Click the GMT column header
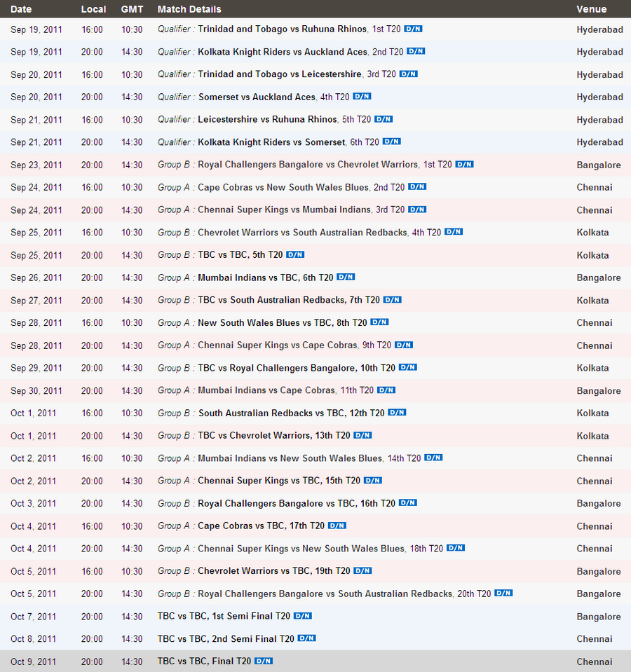The image size is (631, 672). 132,9
